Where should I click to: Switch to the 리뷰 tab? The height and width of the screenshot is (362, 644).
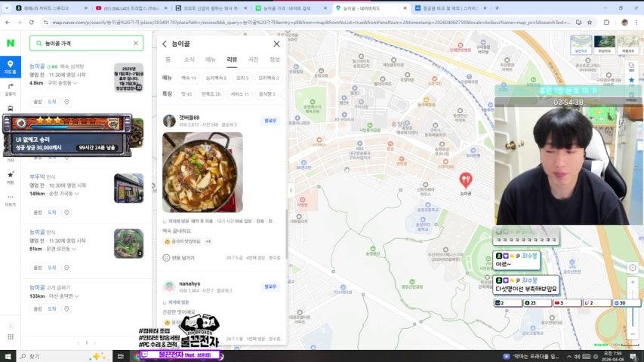click(232, 59)
